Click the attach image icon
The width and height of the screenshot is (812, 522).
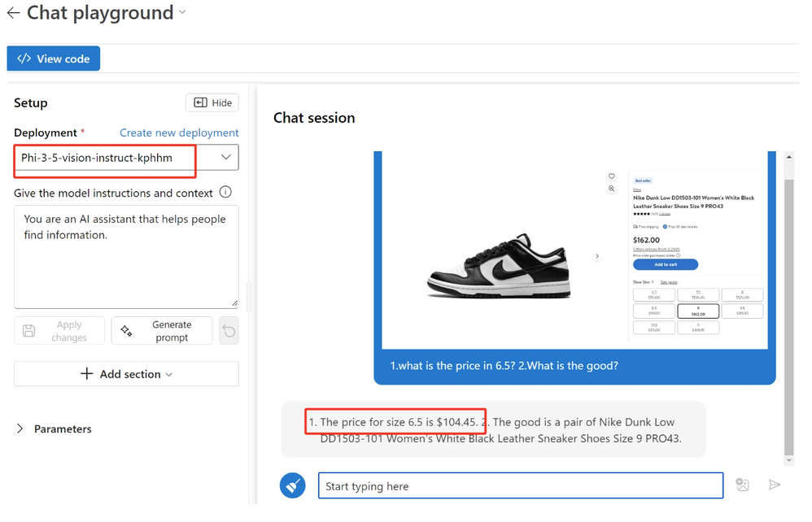tap(742, 485)
